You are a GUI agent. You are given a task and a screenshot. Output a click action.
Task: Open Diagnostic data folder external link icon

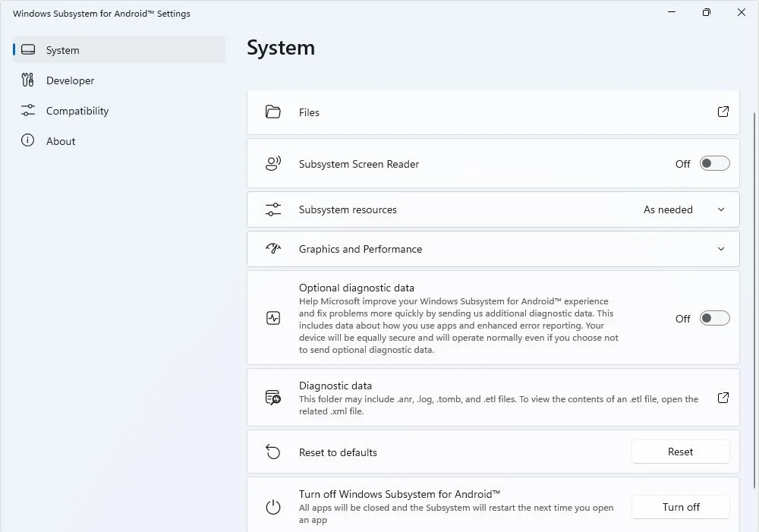723,398
